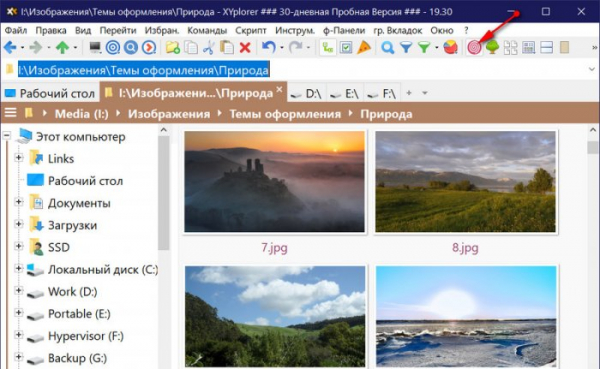Screen dimensions: 600x369
Task: Go forward with the gray Forward arrow
Action: coord(36,47)
